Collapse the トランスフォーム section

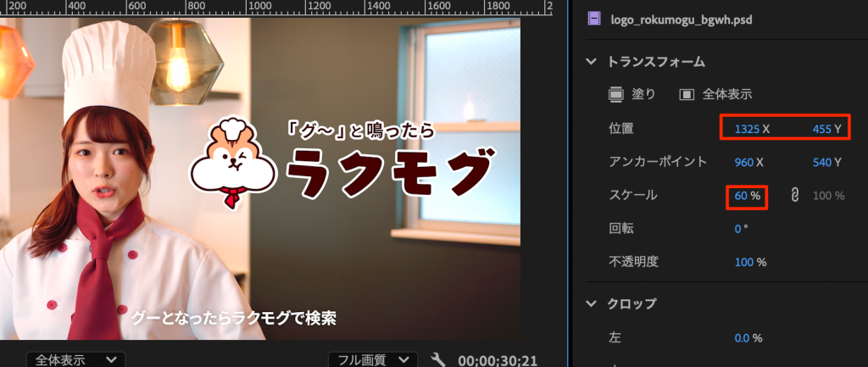591,62
